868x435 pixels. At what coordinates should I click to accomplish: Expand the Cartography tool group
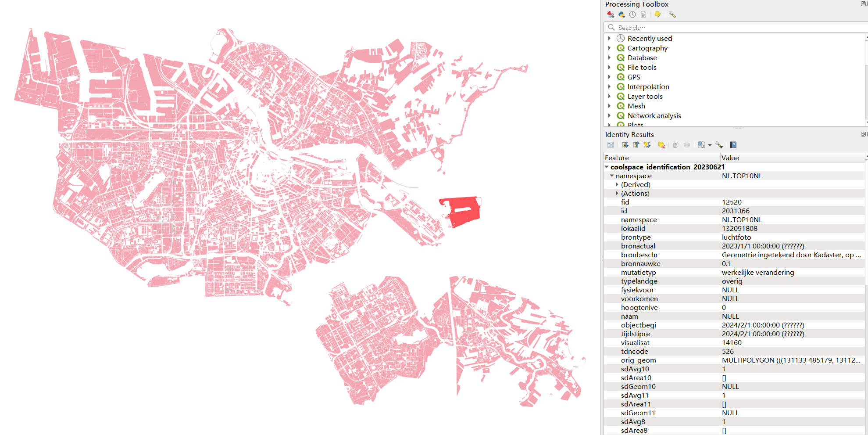(x=609, y=48)
